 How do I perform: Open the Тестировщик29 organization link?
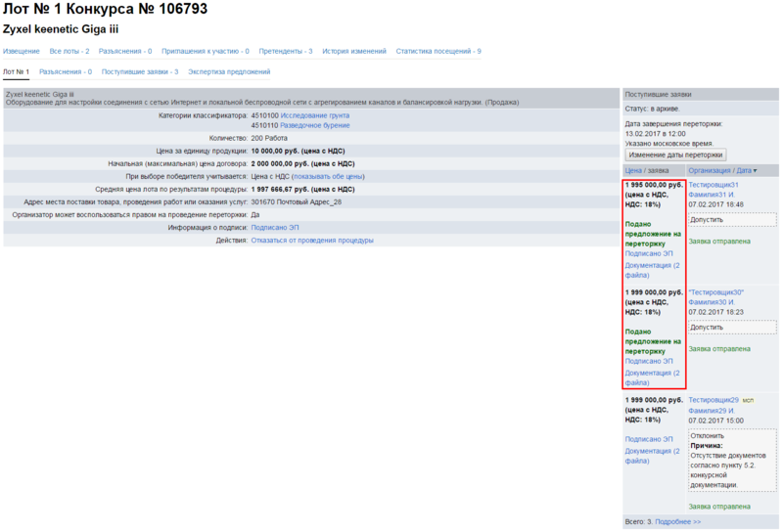713,400
